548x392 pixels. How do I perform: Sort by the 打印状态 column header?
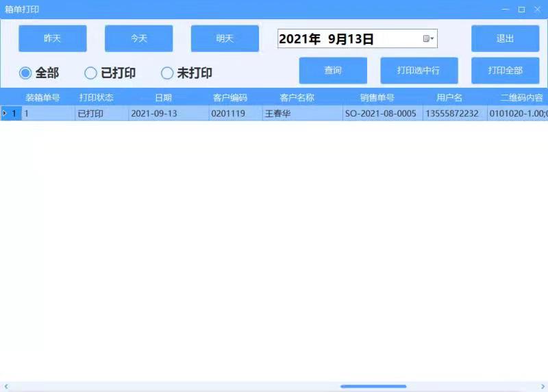[97, 97]
